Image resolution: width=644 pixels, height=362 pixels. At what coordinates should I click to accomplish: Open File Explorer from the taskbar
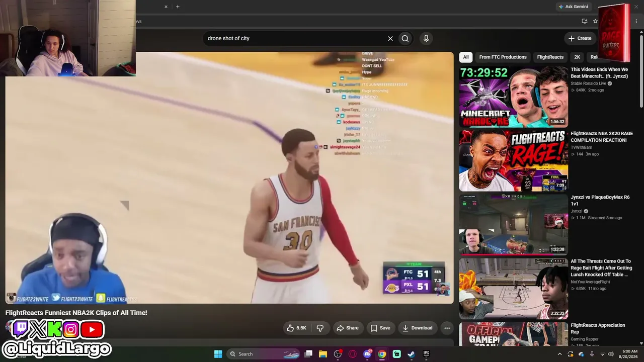(323, 354)
